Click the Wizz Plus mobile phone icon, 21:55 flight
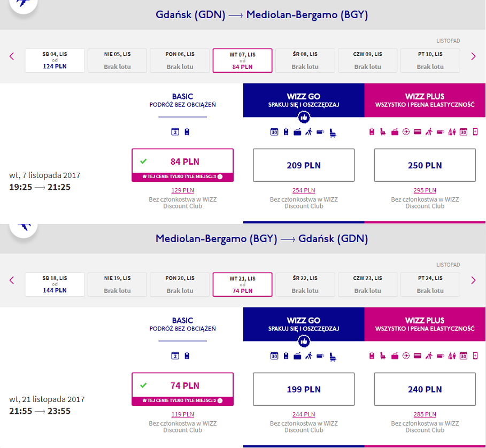 [x=475, y=356]
